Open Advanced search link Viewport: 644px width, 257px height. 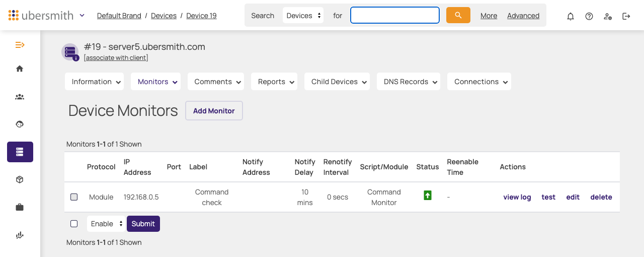tap(523, 16)
